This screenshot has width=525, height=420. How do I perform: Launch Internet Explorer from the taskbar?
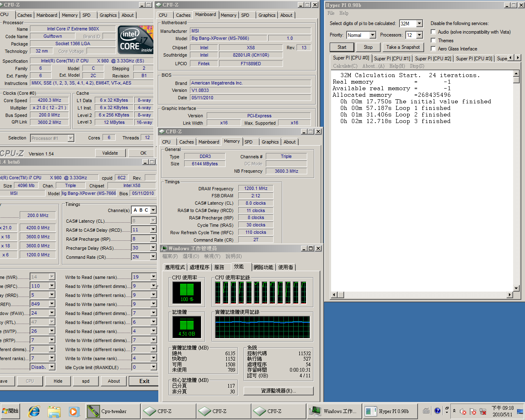(34, 411)
